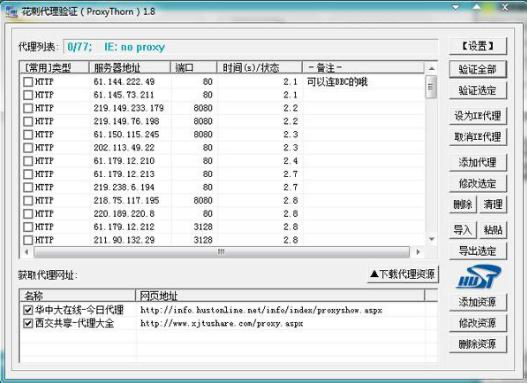Click the 导出选定 button
The width and height of the screenshot is (527, 383).
pos(478,251)
